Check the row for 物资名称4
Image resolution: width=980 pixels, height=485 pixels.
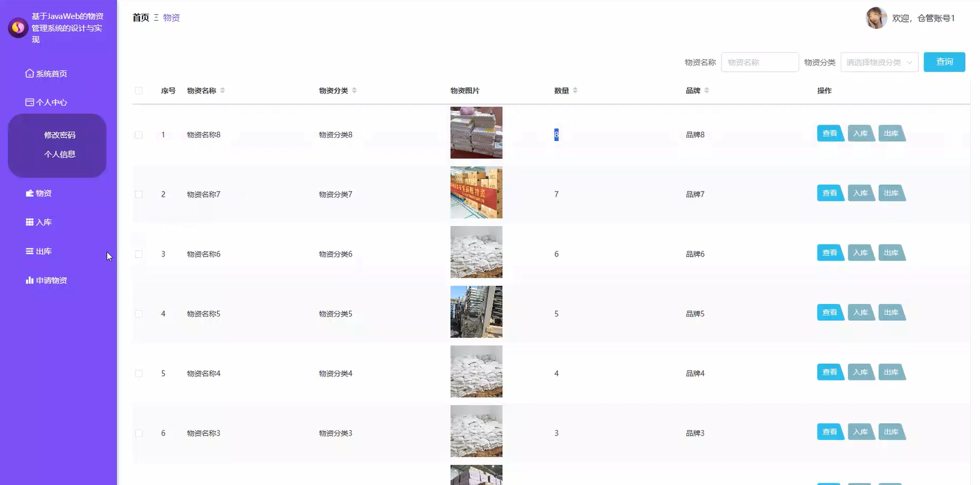pos(139,373)
